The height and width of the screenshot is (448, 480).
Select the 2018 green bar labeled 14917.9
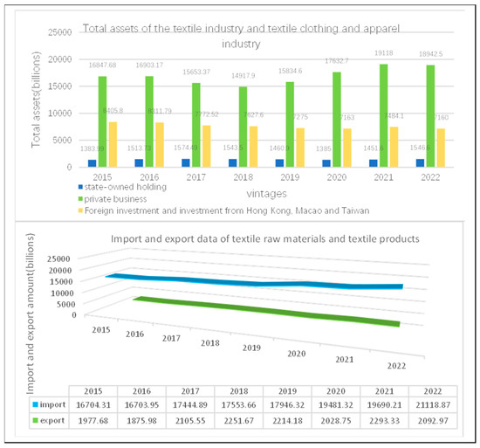[243, 127]
